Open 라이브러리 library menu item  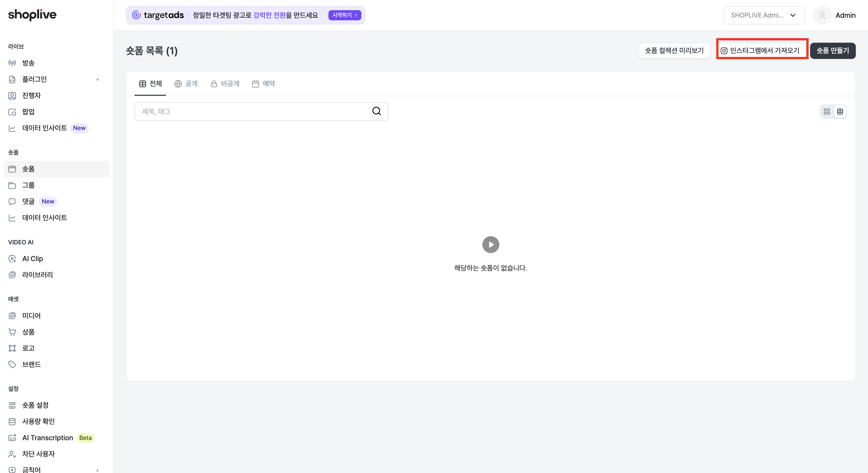[56, 275]
